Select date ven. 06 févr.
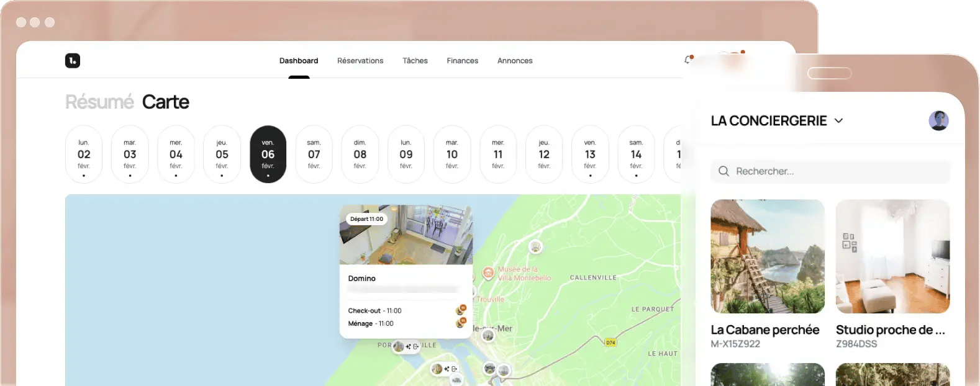 (x=268, y=155)
